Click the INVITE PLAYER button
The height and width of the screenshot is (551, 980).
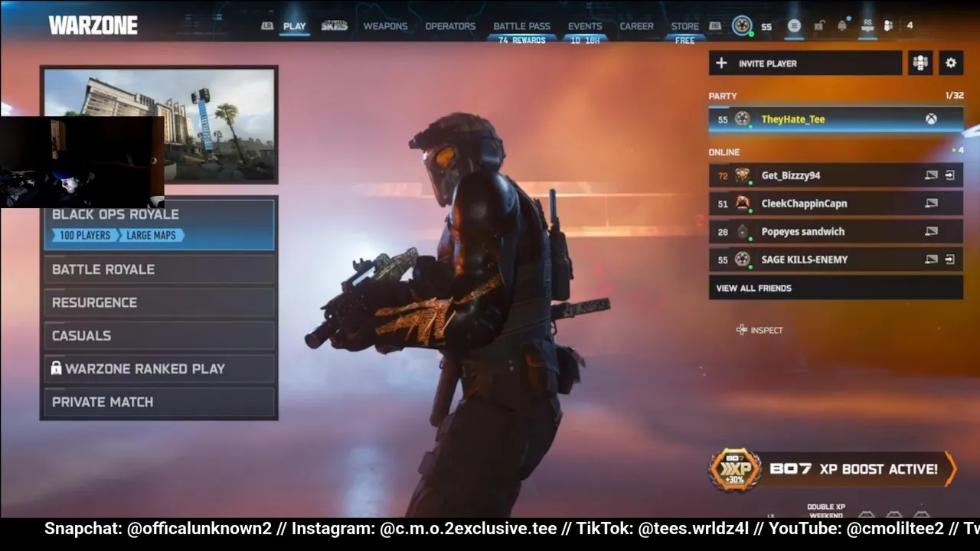805,64
